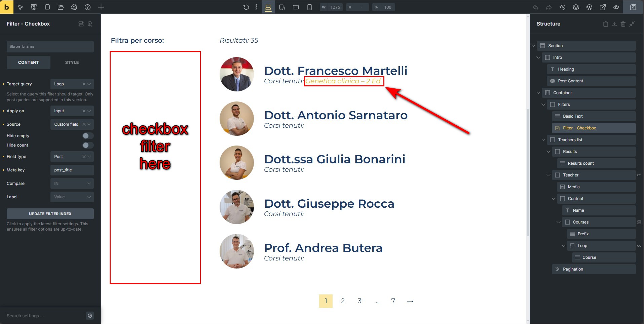The height and width of the screenshot is (324, 644).
Task: Select the tablet portrait breakpoint icon
Action: [x=282, y=7]
